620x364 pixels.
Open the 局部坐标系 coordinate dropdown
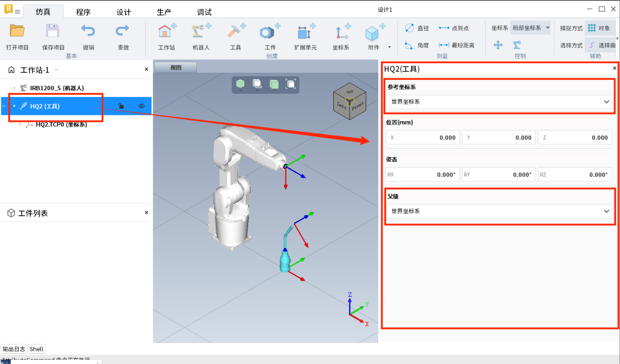[x=530, y=28]
